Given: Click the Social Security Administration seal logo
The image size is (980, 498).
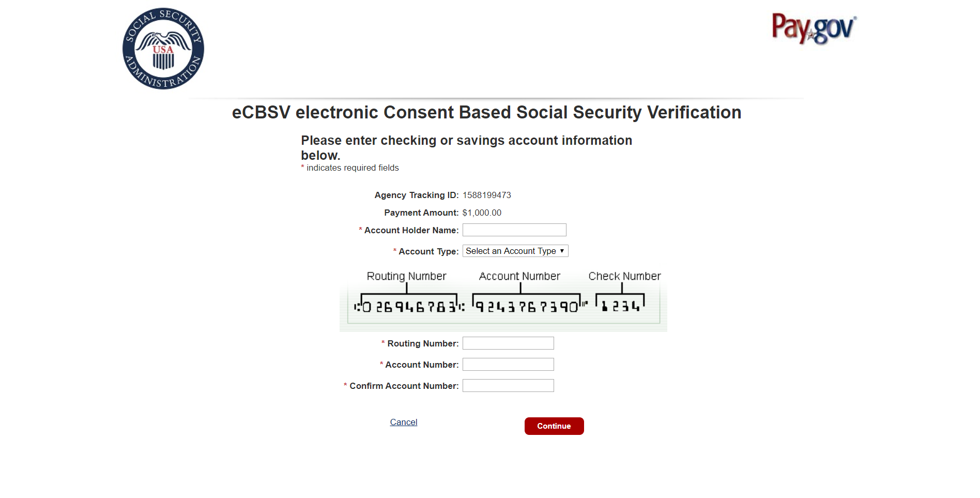Looking at the screenshot, I should point(163,49).
